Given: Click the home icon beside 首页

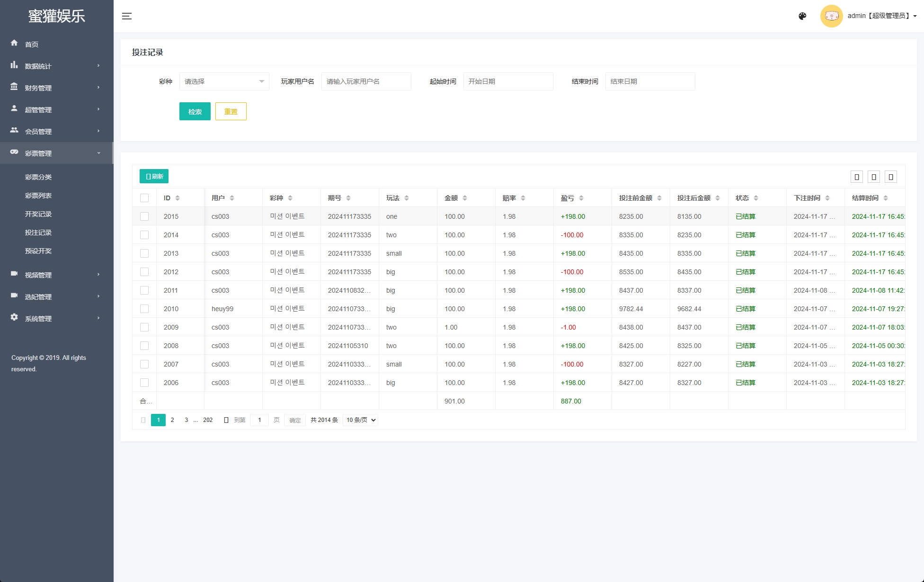Looking at the screenshot, I should [14, 43].
